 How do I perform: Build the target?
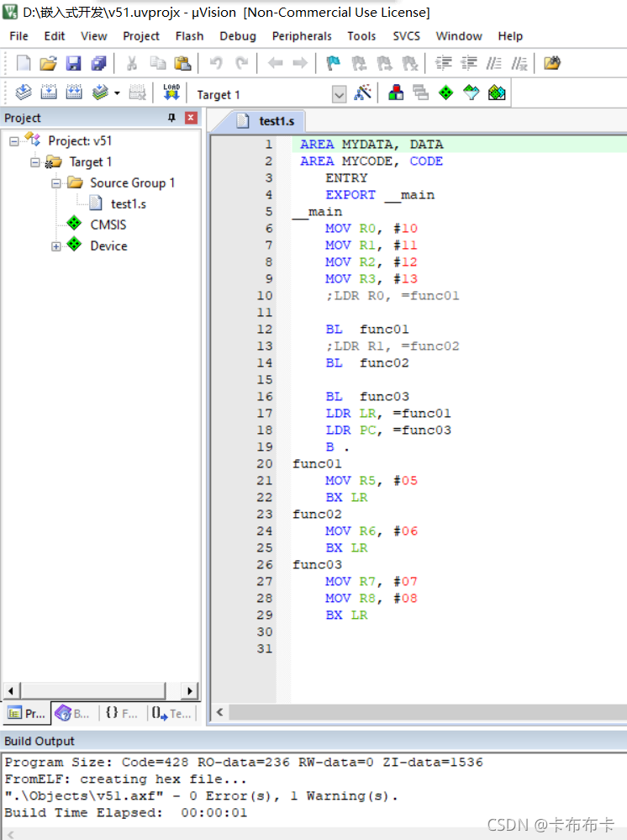[x=49, y=92]
